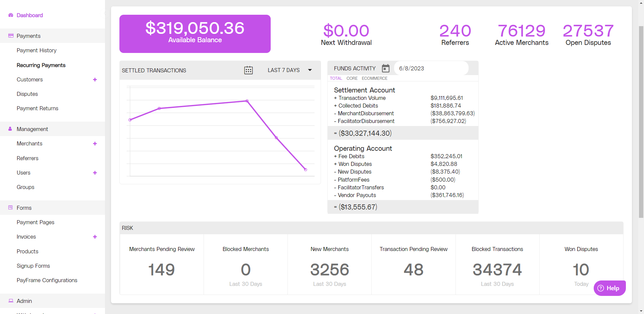Image resolution: width=644 pixels, height=314 pixels.
Task: Open Settled Transactions calendar icon
Action: point(249,70)
